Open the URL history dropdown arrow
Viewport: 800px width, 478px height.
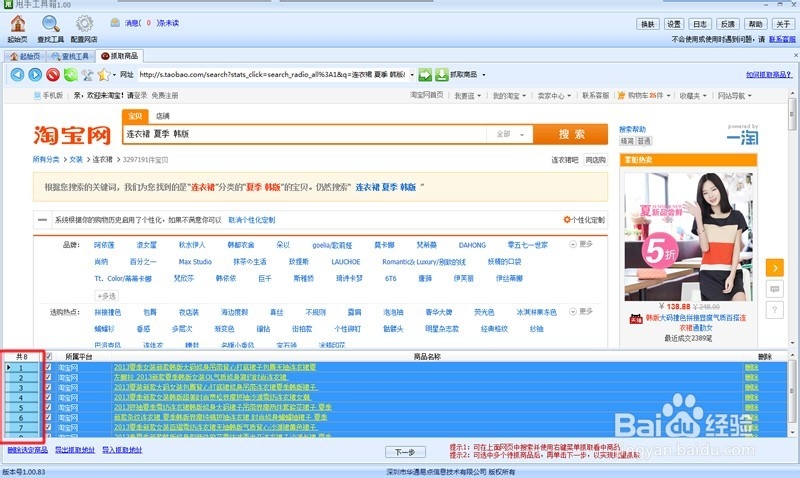coord(412,75)
